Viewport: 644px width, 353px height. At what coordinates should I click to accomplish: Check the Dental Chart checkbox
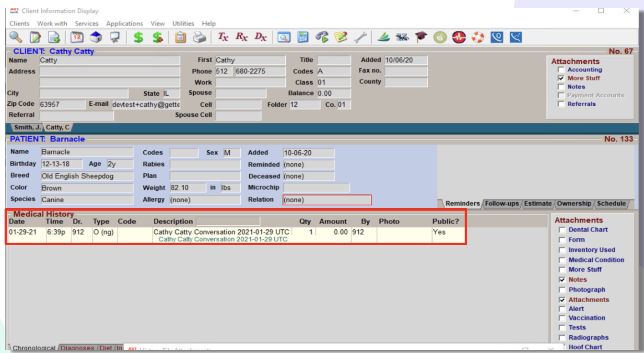coord(562,230)
